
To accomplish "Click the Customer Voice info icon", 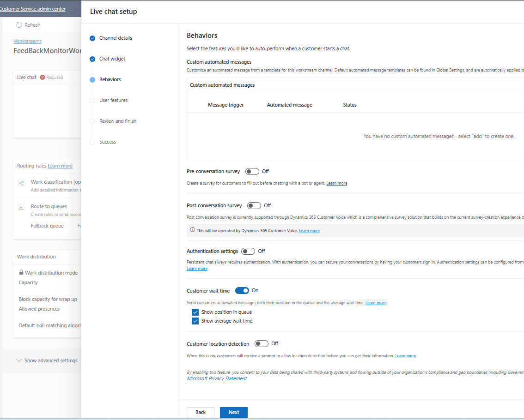I will (x=192, y=230).
